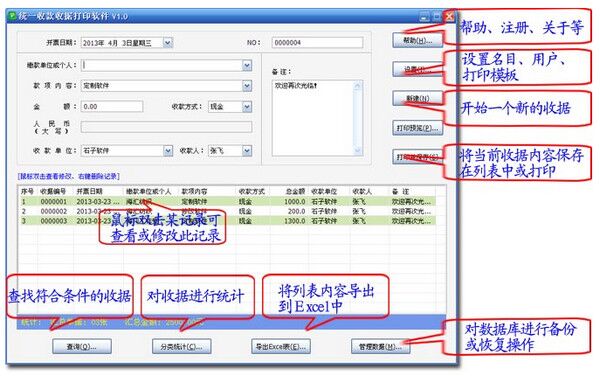This screenshot has width=600, height=376.
Task: Start a new receipt with 新建(N)
Action: click(x=417, y=98)
